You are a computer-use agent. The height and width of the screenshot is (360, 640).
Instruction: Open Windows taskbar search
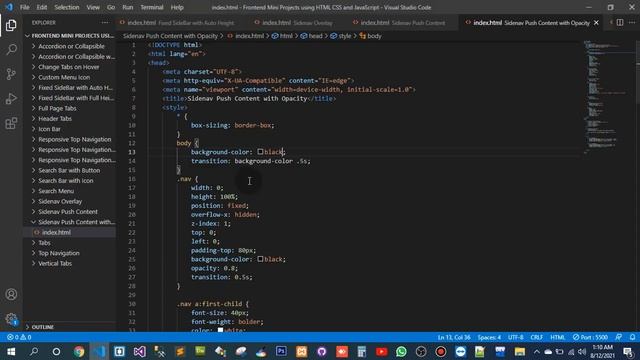pyautogui.click(x=34, y=351)
